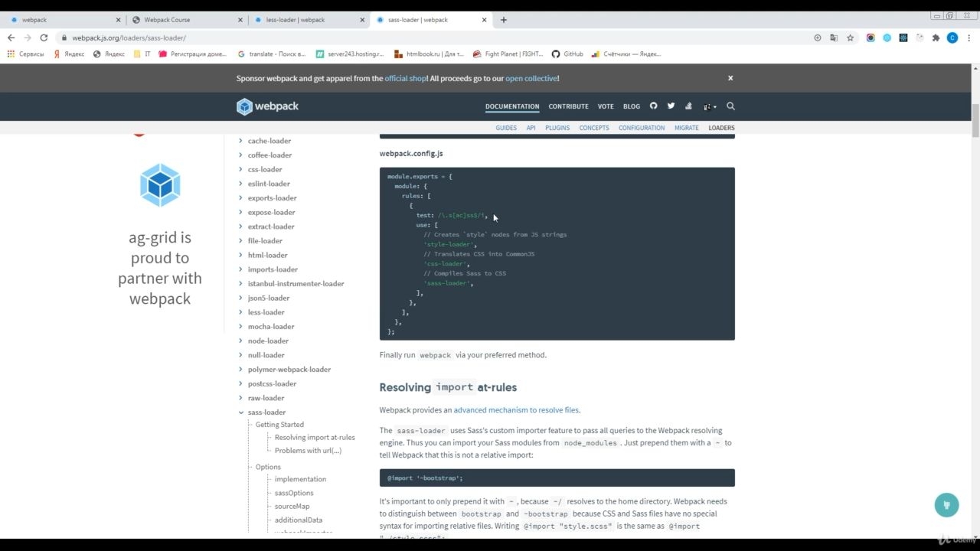Expand the coffee-loader chevron
The image size is (980, 551).
240,155
